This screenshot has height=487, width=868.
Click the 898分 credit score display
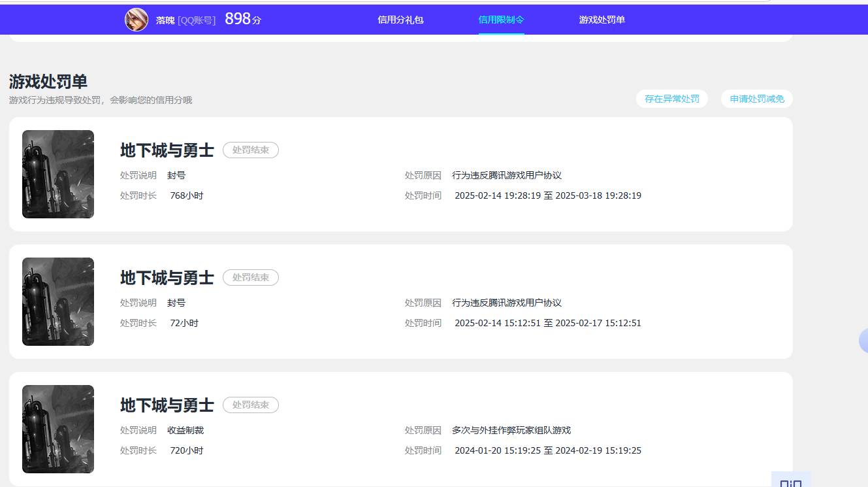[242, 19]
